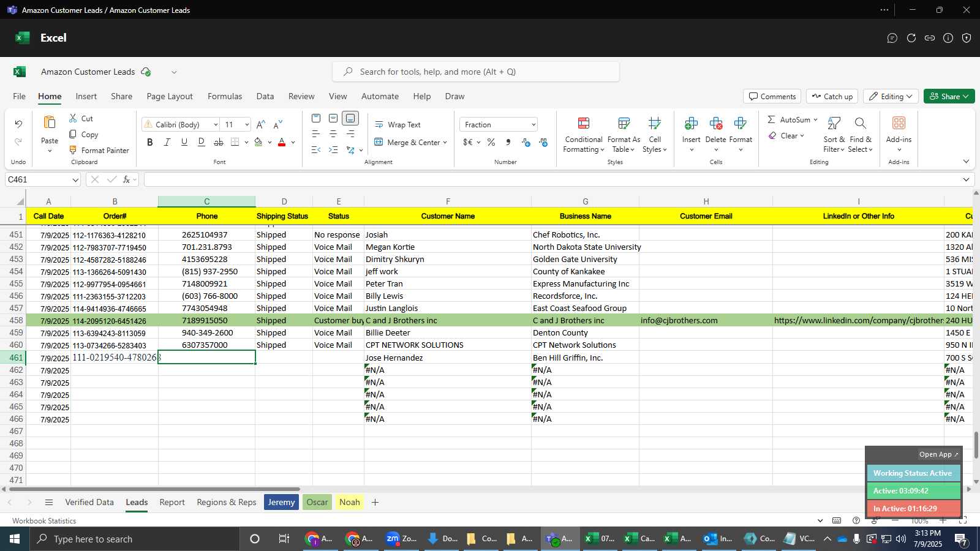
Task: Open the Editing mode dropdown
Action: click(x=891, y=97)
